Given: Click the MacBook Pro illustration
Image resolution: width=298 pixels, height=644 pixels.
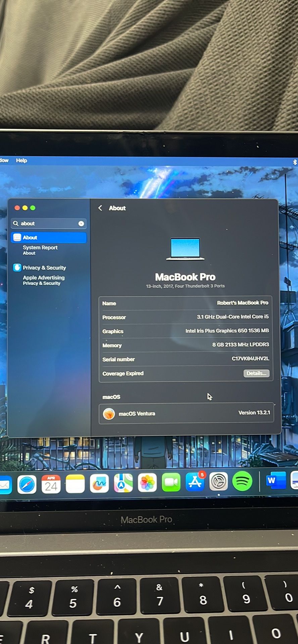Looking at the screenshot, I should click(x=185, y=249).
